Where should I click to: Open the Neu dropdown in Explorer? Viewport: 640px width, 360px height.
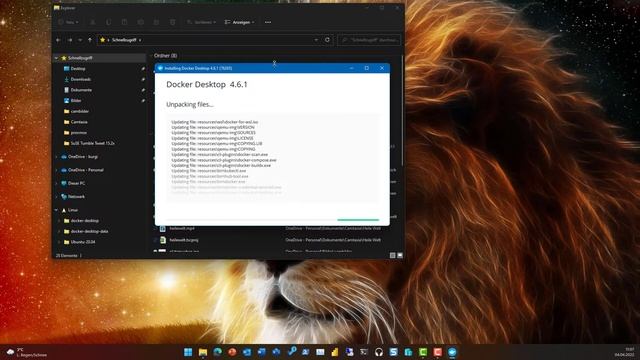(68, 22)
